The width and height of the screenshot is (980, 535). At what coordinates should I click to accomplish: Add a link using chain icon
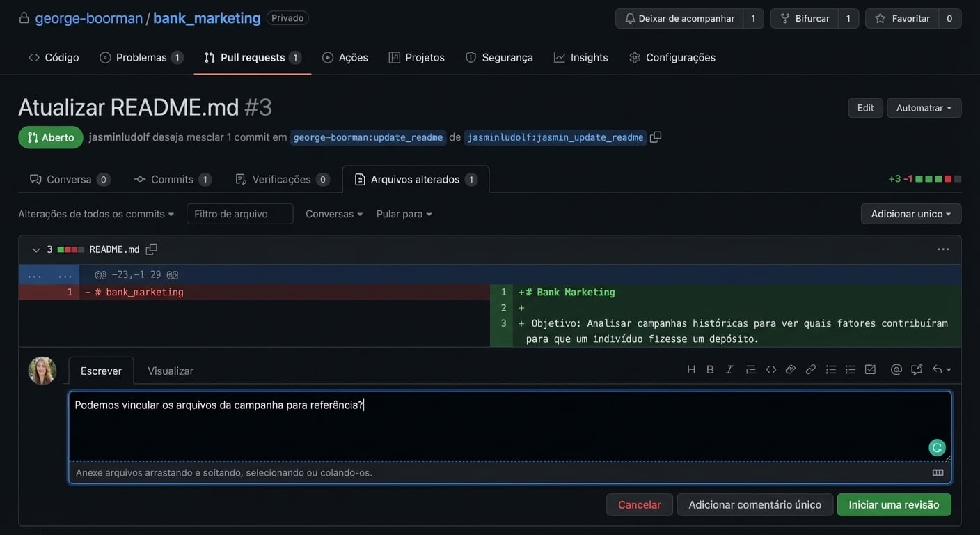(x=811, y=370)
